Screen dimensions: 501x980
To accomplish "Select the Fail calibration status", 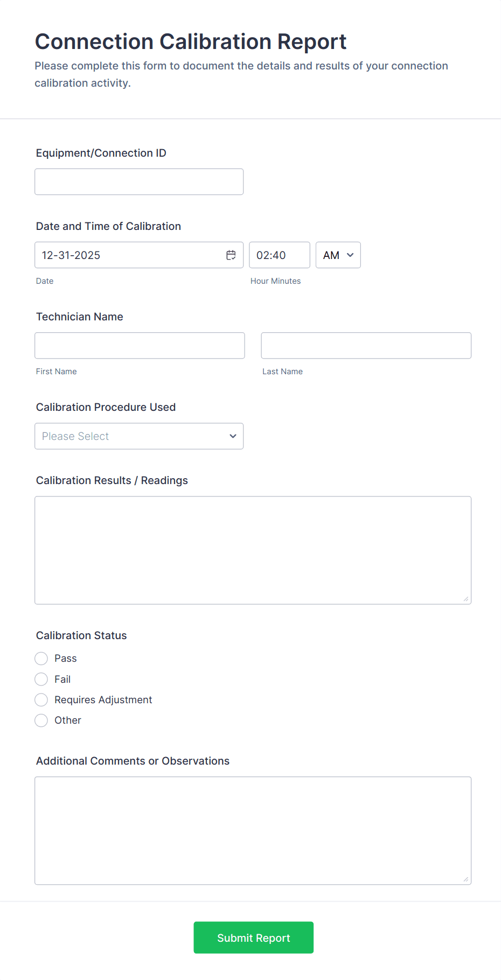I will [x=41, y=679].
